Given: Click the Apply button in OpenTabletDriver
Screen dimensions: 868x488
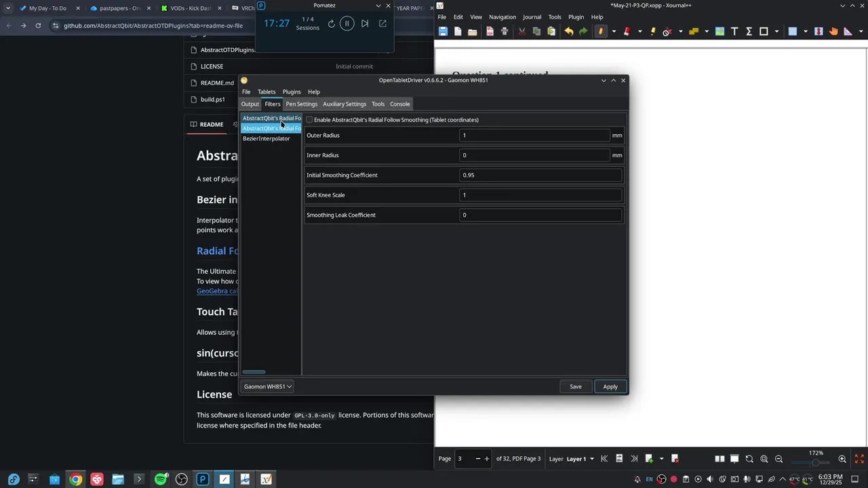Looking at the screenshot, I should (610, 386).
